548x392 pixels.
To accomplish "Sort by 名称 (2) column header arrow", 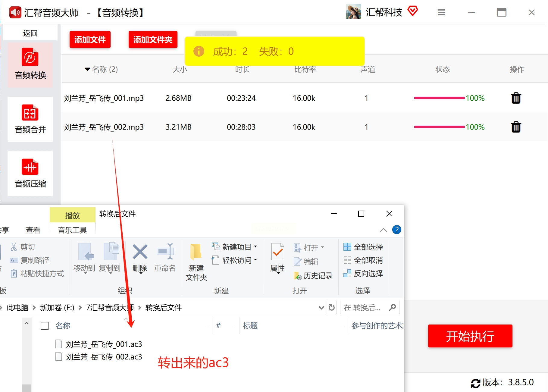I will (87, 69).
